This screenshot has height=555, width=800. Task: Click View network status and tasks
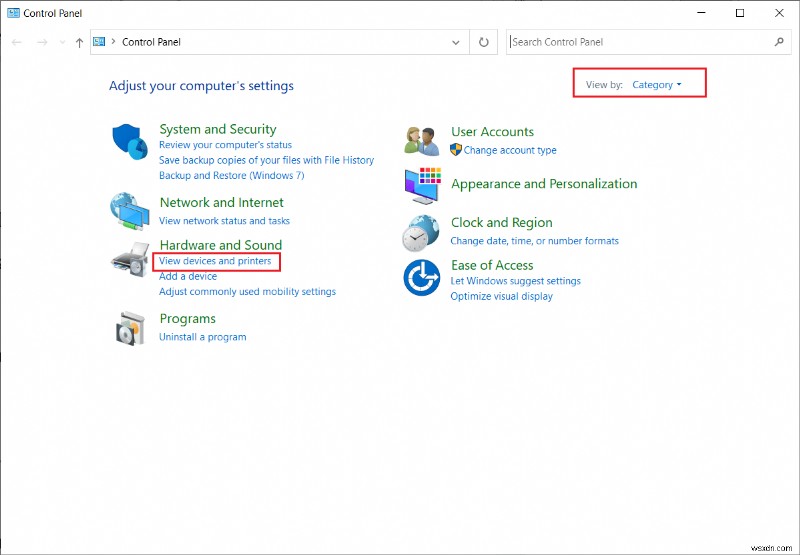224,221
